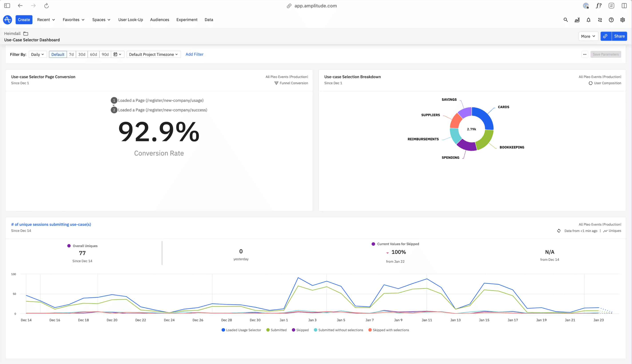This screenshot has height=364, width=632.
Task: Open Experiment in the nav bar
Action: point(187,20)
